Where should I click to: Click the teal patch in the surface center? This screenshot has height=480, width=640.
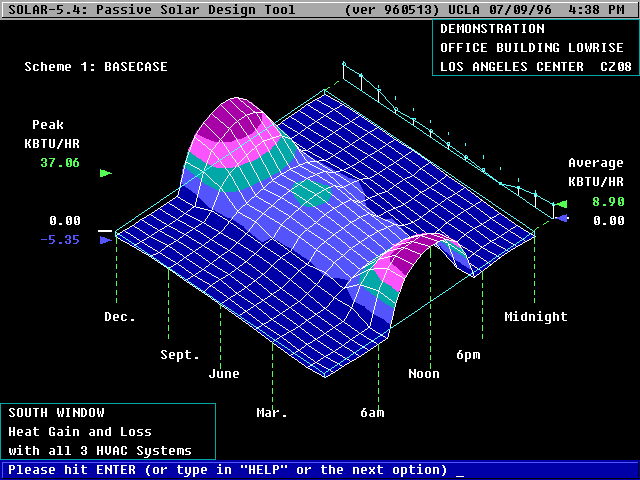click(x=311, y=193)
